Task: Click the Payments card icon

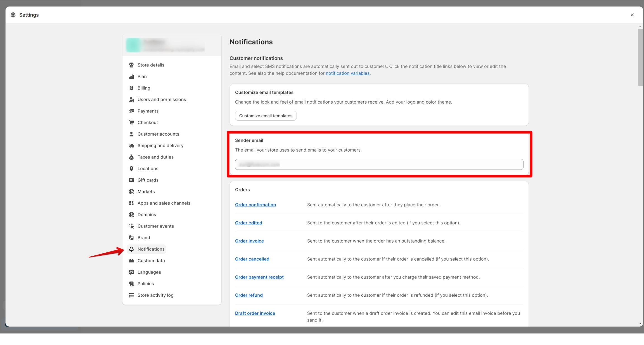Action: [x=131, y=111]
